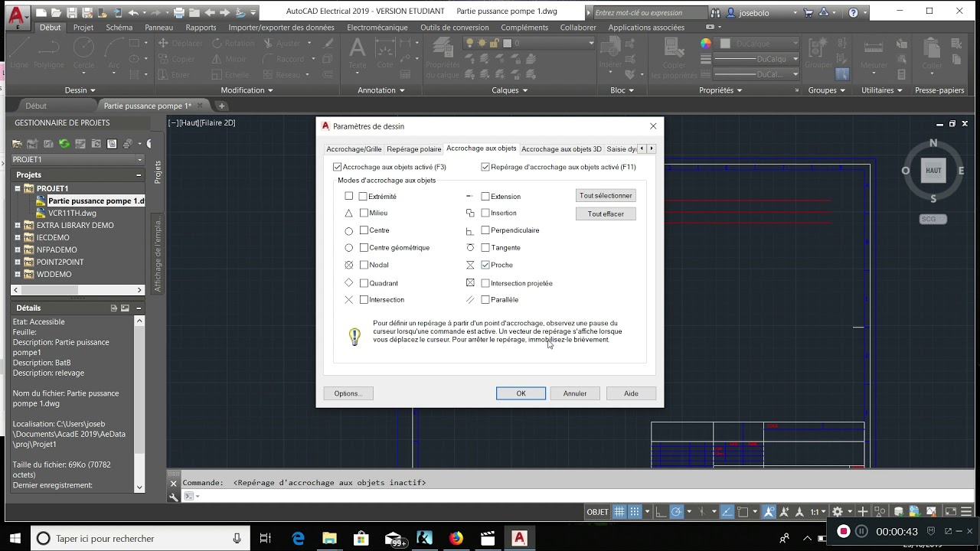Switch to the Repérage polaire dialog tab
980x551 pixels.
point(414,149)
